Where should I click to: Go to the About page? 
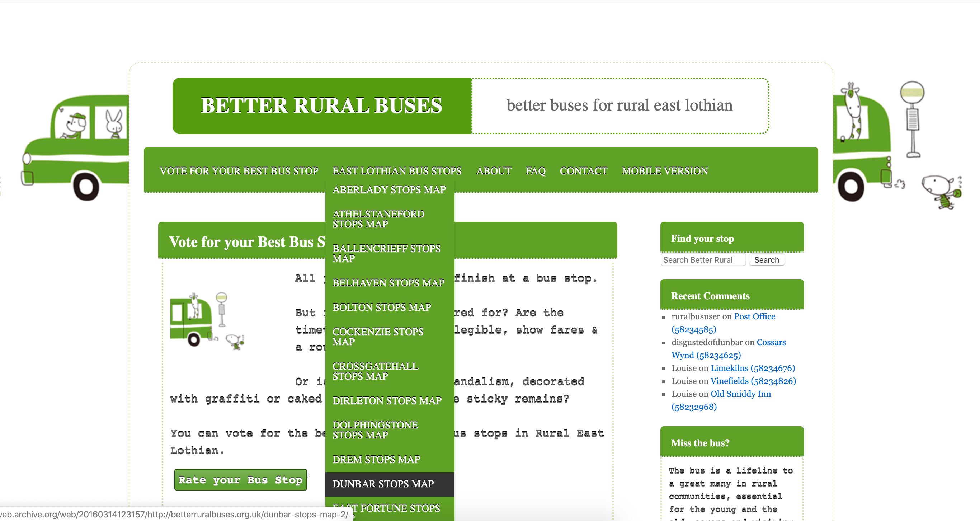coord(494,171)
